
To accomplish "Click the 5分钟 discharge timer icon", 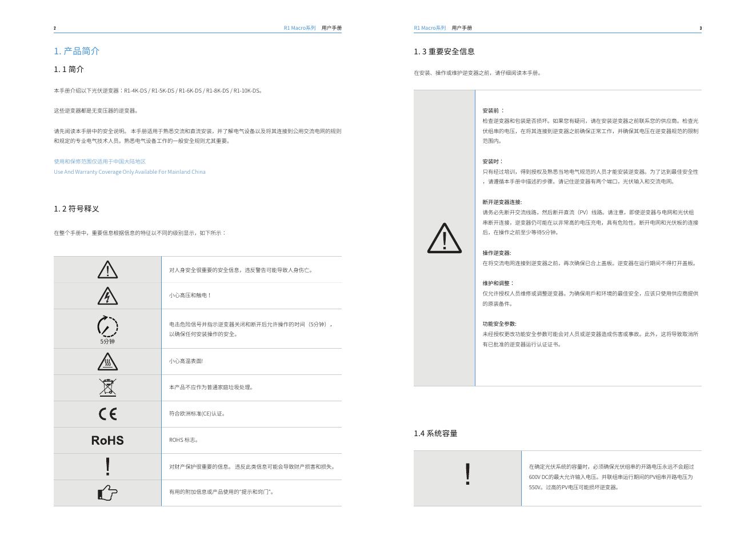I will pyautogui.click(x=107, y=329).
